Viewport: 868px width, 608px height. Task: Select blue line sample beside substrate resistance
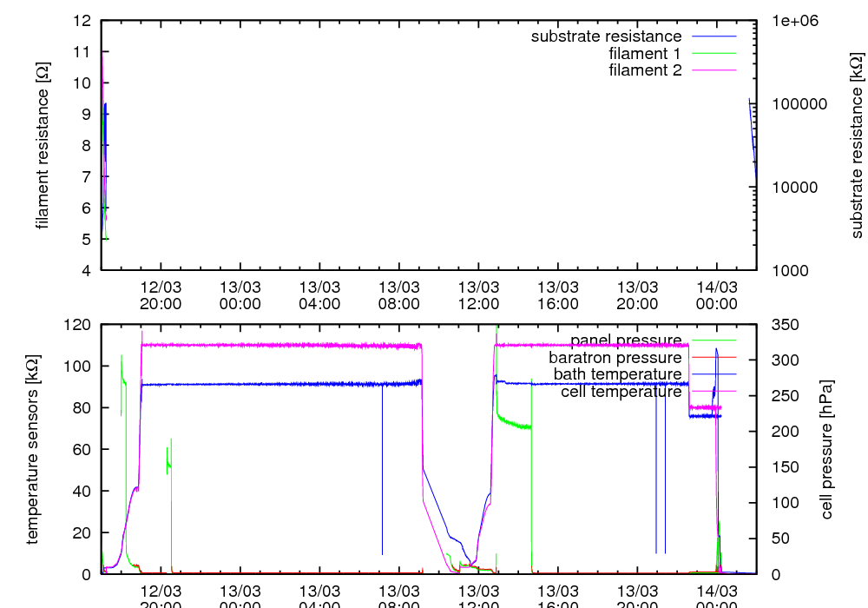(713, 36)
